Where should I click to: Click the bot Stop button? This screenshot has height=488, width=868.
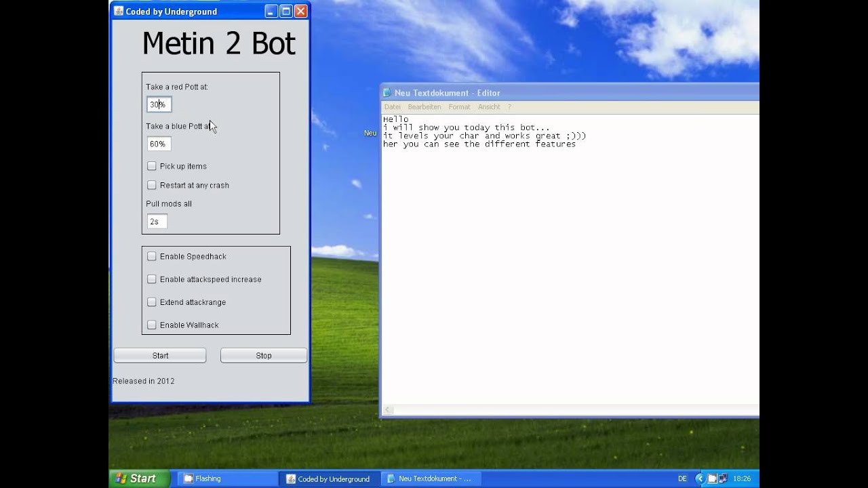pyautogui.click(x=264, y=355)
